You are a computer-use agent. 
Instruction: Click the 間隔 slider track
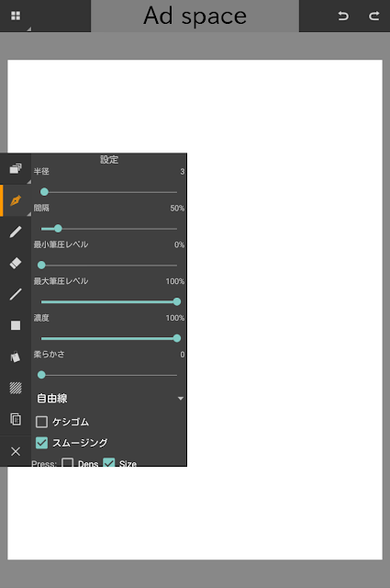coord(109,229)
